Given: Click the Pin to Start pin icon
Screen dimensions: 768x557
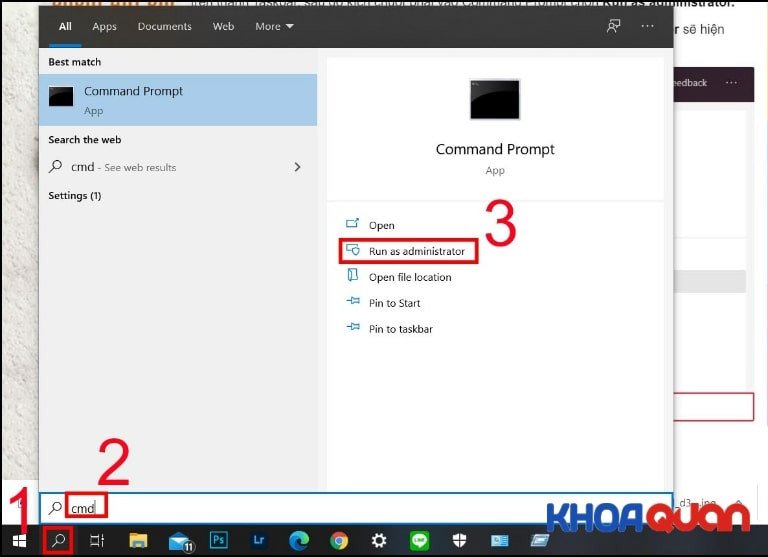Looking at the screenshot, I should coord(353,301).
